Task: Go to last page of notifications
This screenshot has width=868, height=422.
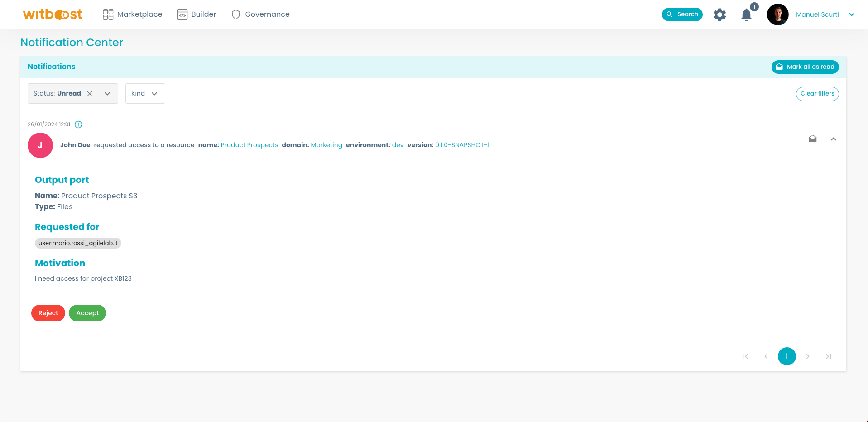Action: coord(829,356)
